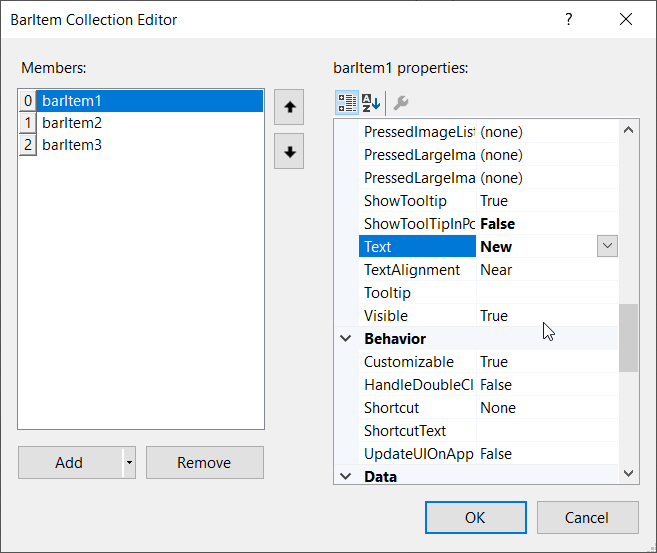Click the help question mark button
The image size is (657, 553).
point(569,19)
